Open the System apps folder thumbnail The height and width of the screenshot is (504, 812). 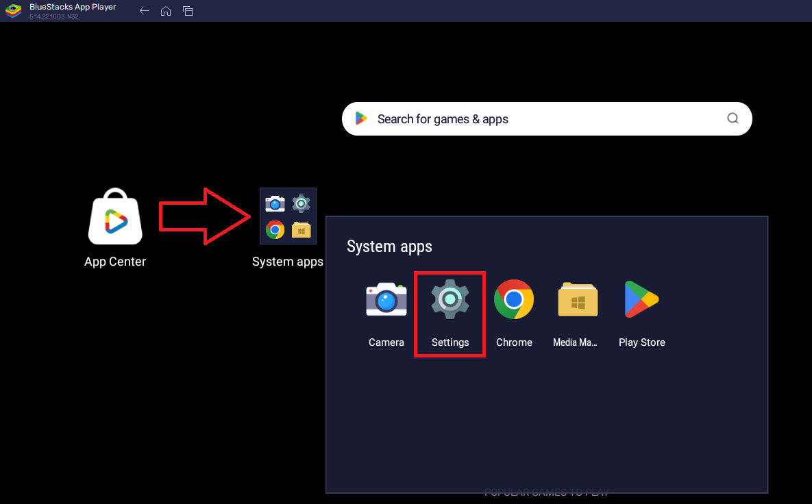point(288,216)
